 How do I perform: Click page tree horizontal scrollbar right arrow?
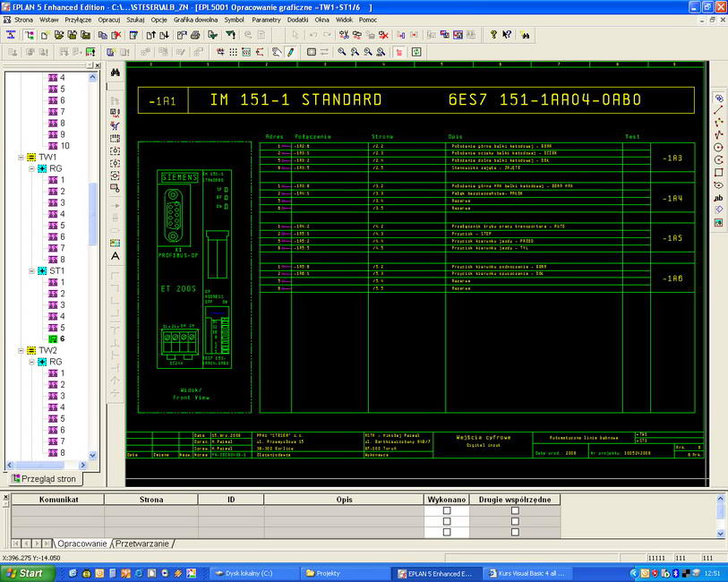click(x=82, y=465)
